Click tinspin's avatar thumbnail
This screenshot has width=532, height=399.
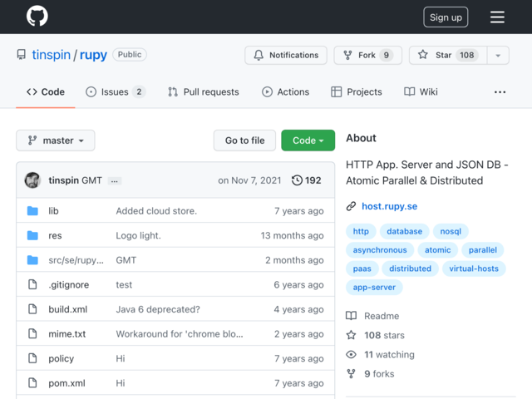click(32, 180)
